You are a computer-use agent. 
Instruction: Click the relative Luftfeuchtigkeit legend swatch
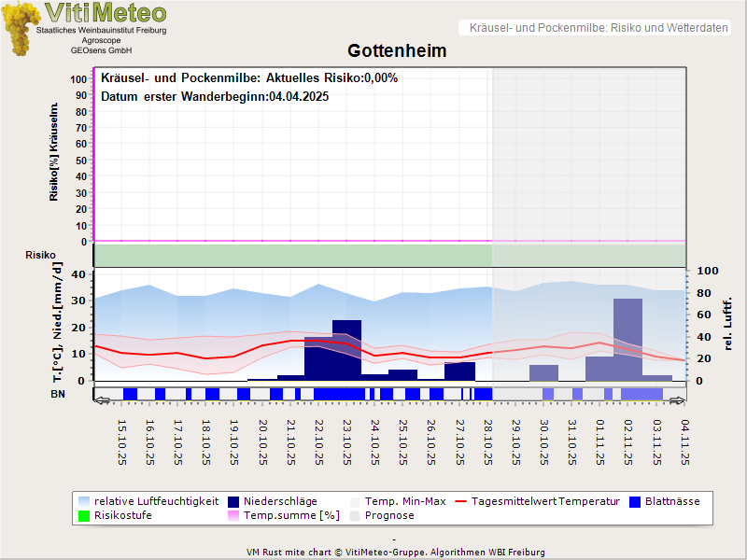click(85, 501)
